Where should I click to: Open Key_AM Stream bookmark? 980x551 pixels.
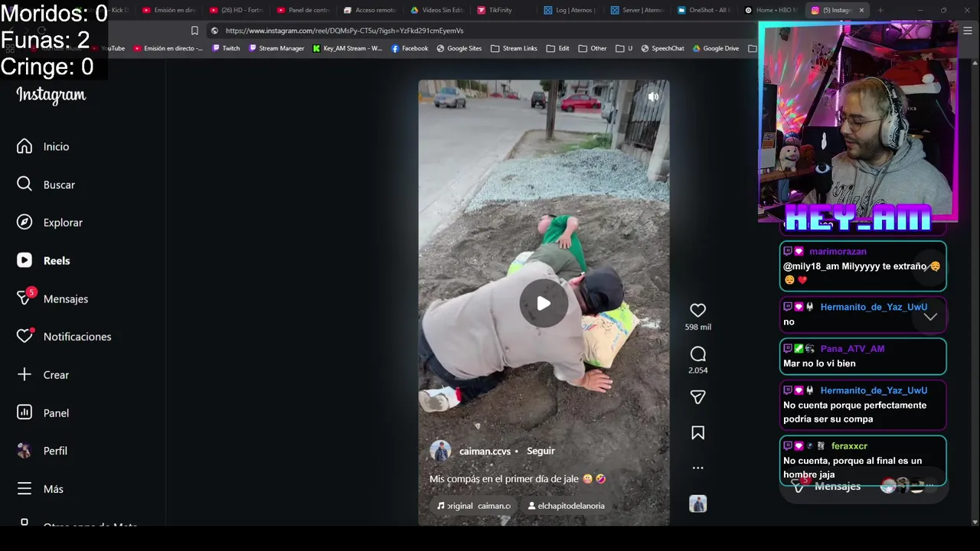click(348, 48)
